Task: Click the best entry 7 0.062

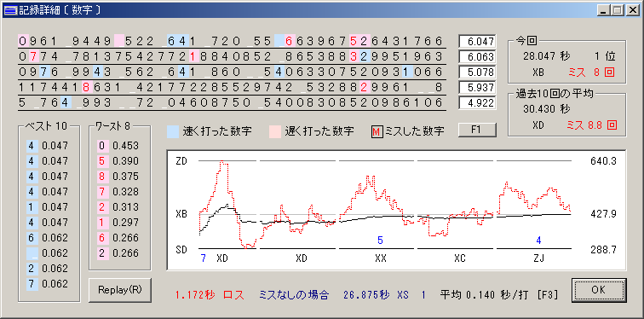Action: click(47, 284)
